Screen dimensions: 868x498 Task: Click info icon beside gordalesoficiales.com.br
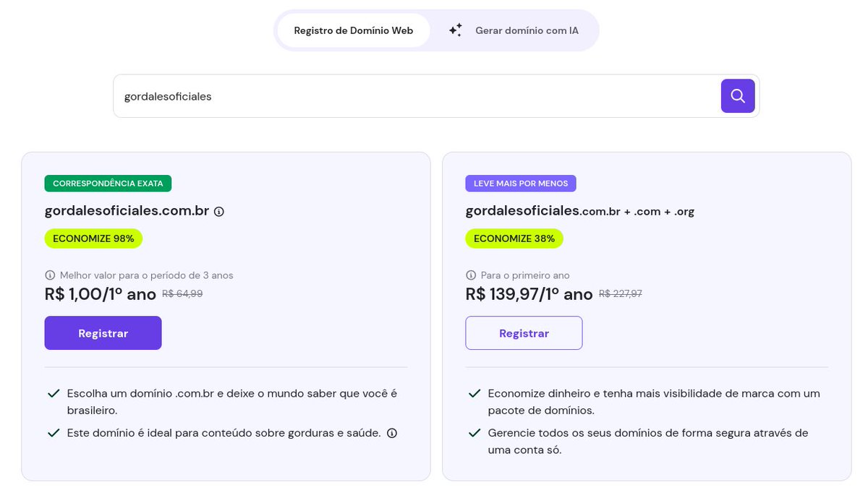tap(219, 212)
